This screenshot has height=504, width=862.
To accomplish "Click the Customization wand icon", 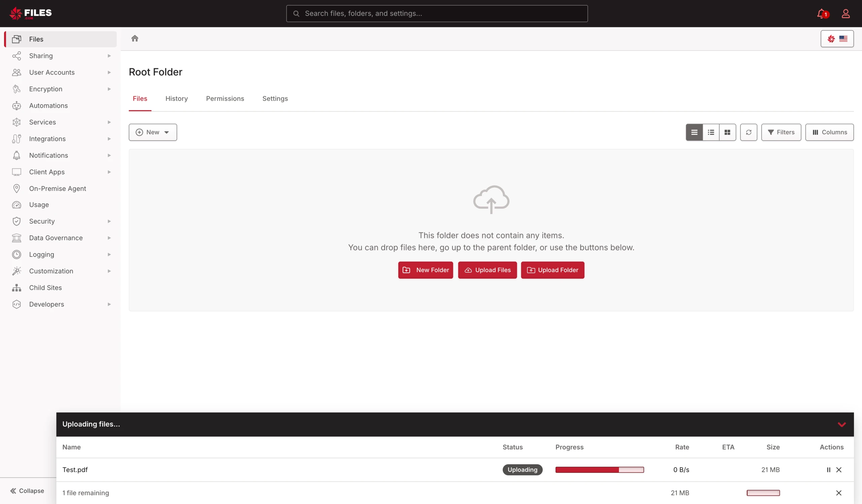I will tap(16, 271).
